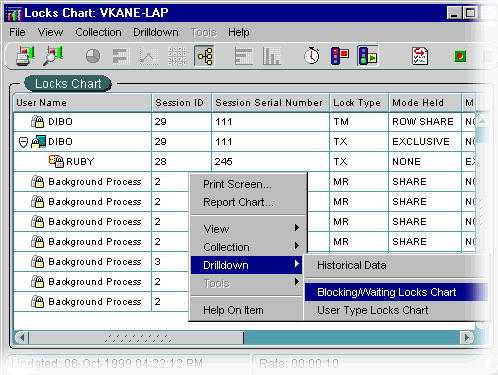
Task: Click the vertical orientation chart icon
Action: [271, 56]
